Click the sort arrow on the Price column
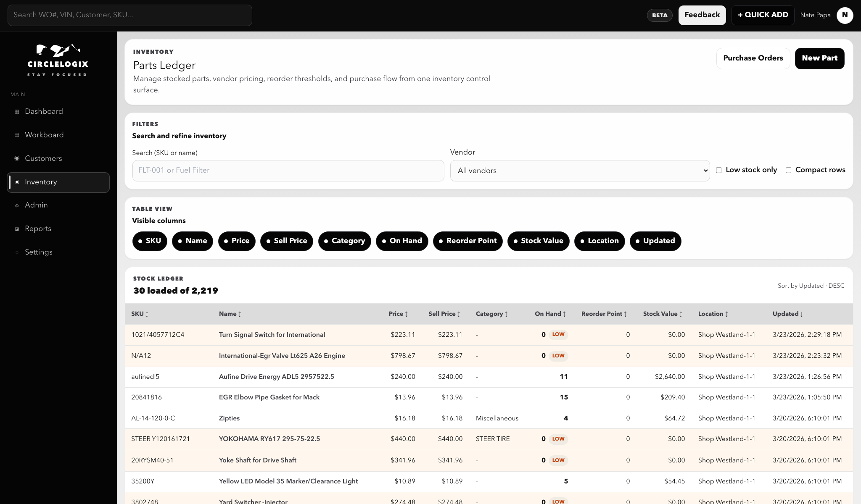The image size is (861, 504). (406, 314)
